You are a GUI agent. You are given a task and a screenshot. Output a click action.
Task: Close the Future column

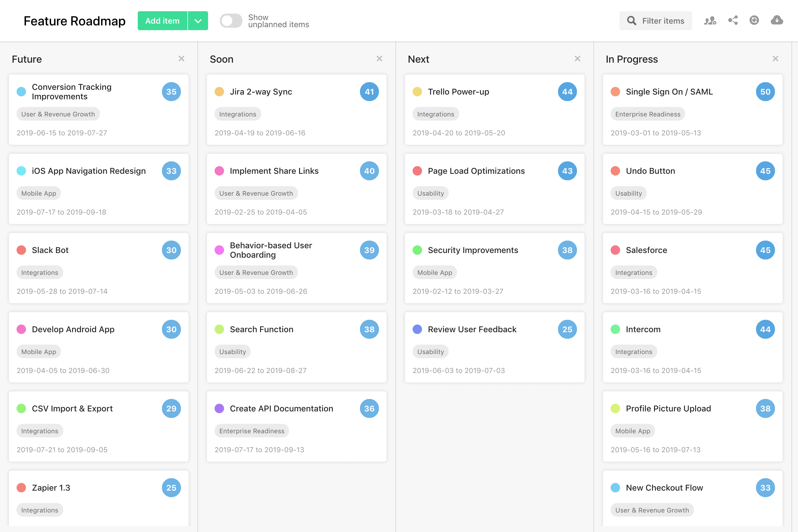[x=181, y=58]
